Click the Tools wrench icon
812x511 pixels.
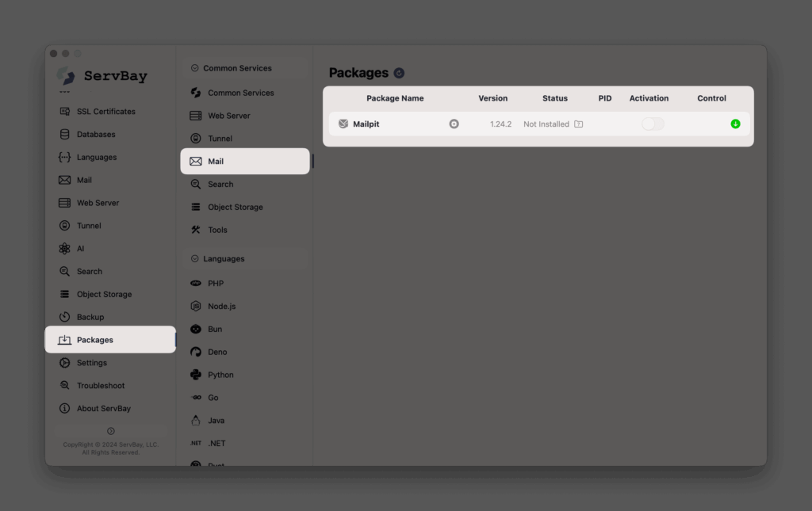pyautogui.click(x=196, y=230)
